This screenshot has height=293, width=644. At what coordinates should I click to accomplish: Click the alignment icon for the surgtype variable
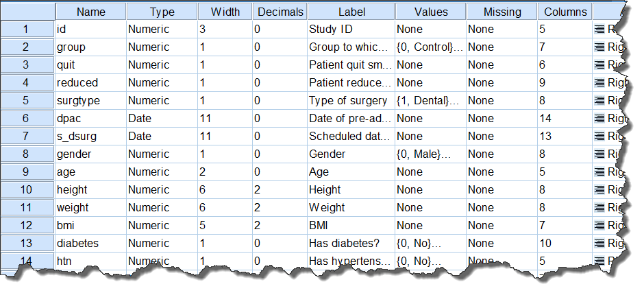[x=599, y=100]
